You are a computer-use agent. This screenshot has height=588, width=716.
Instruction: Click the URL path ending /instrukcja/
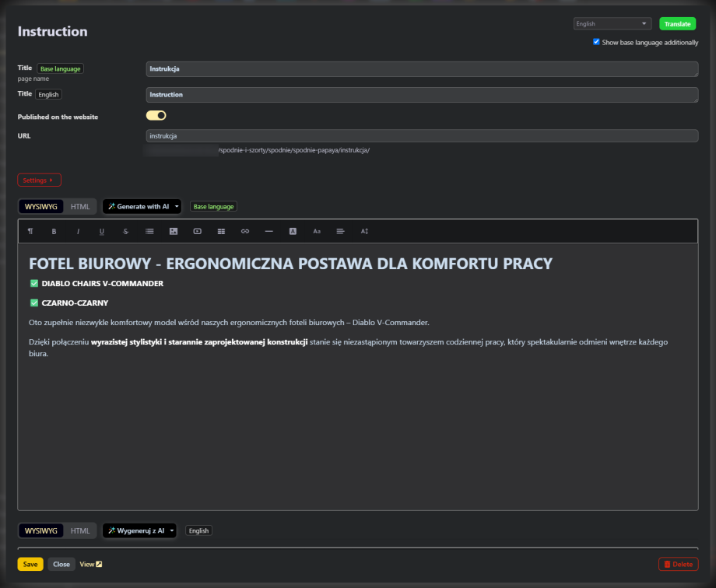pyautogui.click(x=293, y=150)
